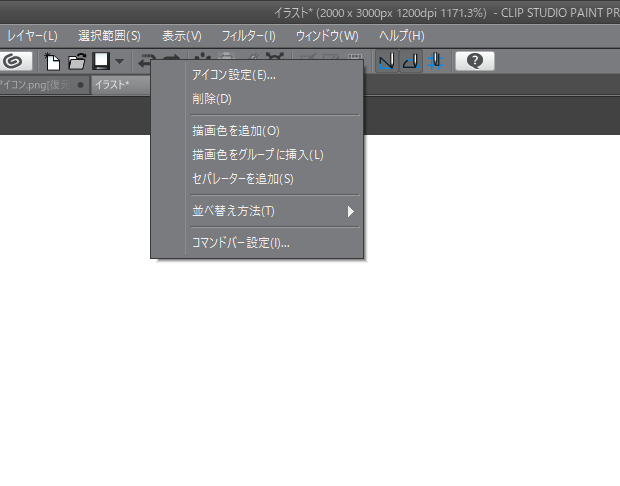Click the Undo arrow icon
This screenshot has height=486, width=620.
pos(145,61)
